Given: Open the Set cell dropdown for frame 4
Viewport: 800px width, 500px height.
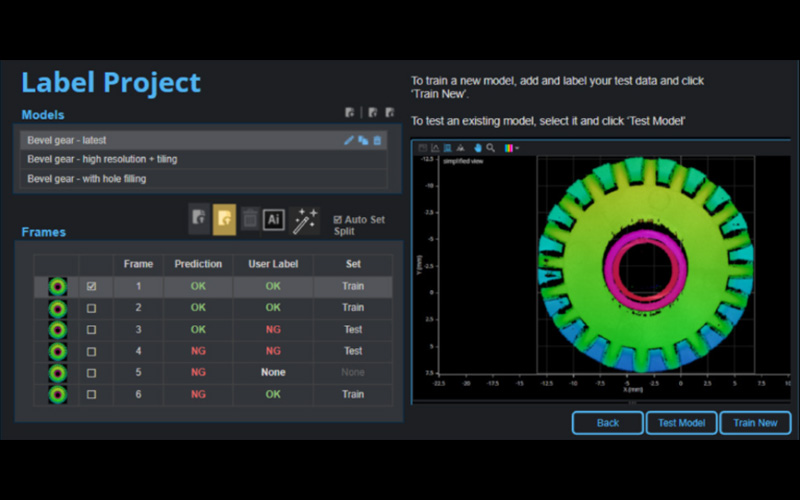Looking at the screenshot, I should tap(353, 351).
